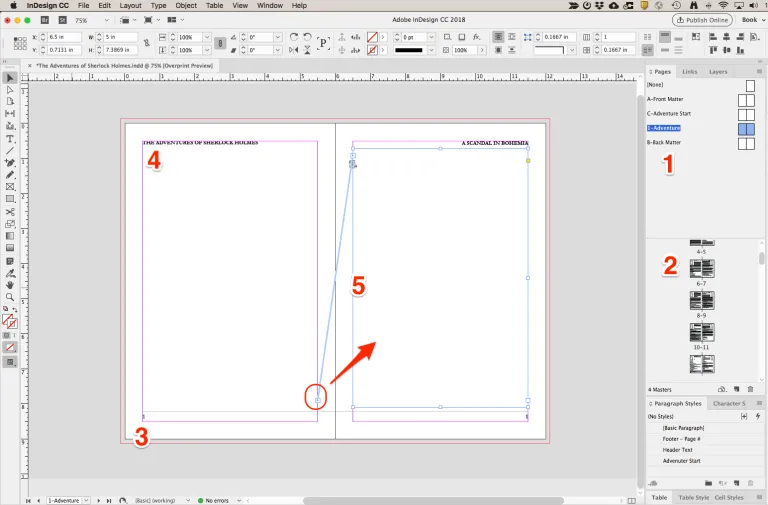
Task: Open the zoom level 75% dropdown
Action: point(106,20)
